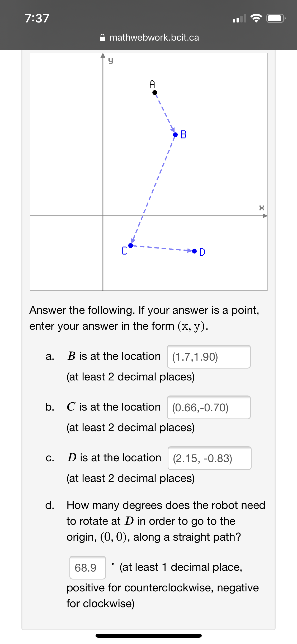The height and width of the screenshot is (644, 297).
Task: Select point B on the graph
Action: [175, 135]
